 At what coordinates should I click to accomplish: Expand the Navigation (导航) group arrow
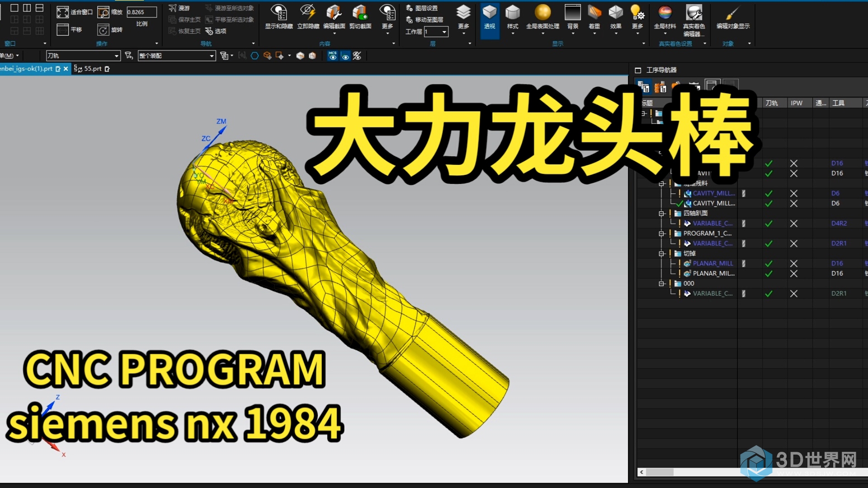[x=253, y=43]
